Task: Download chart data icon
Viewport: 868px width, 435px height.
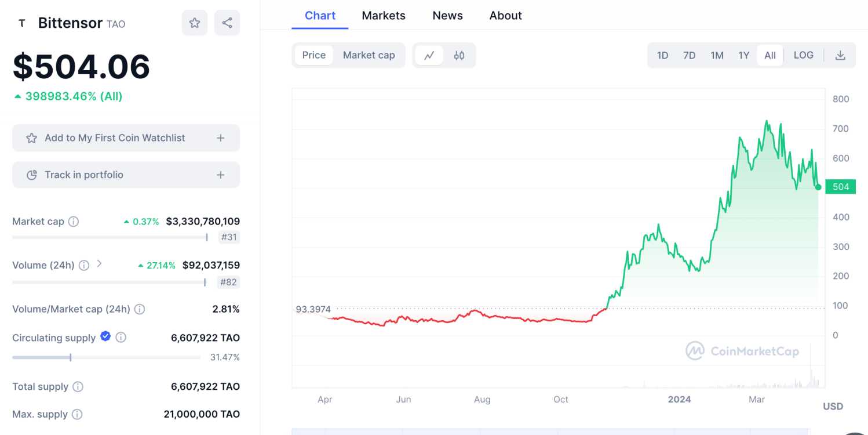Action: [840, 55]
